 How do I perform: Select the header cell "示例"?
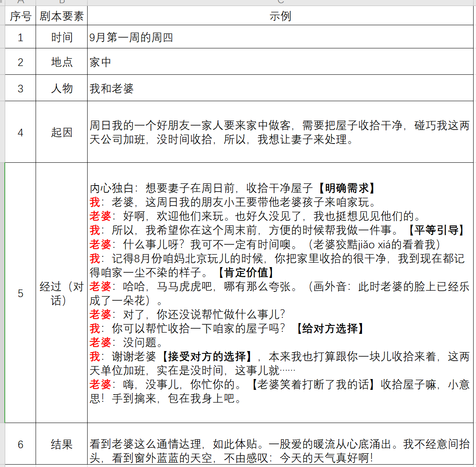click(x=280, y=16)
